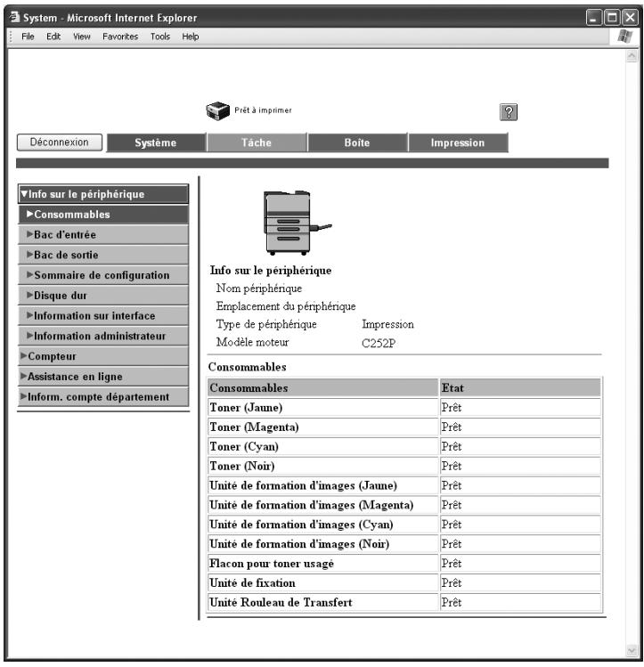Image resolution: width=644 pixels, height=667 pixels.
Task: Close the Internet Explorer window
Action: (x=630, y=18)
